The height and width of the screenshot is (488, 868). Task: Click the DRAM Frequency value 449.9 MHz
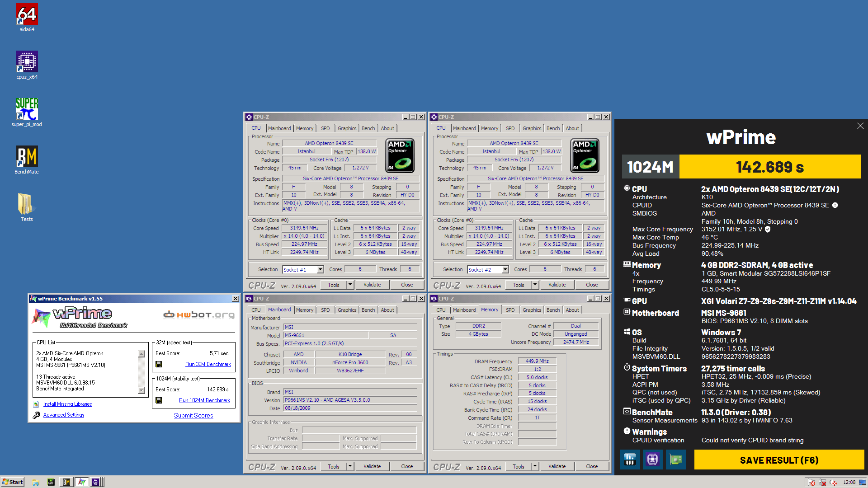(x=537, y=361)
